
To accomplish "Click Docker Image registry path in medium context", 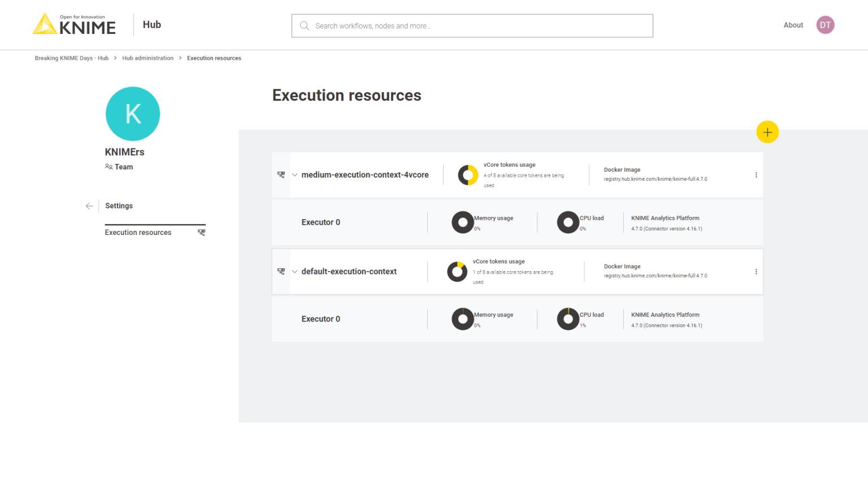I will tap(655, 179).
